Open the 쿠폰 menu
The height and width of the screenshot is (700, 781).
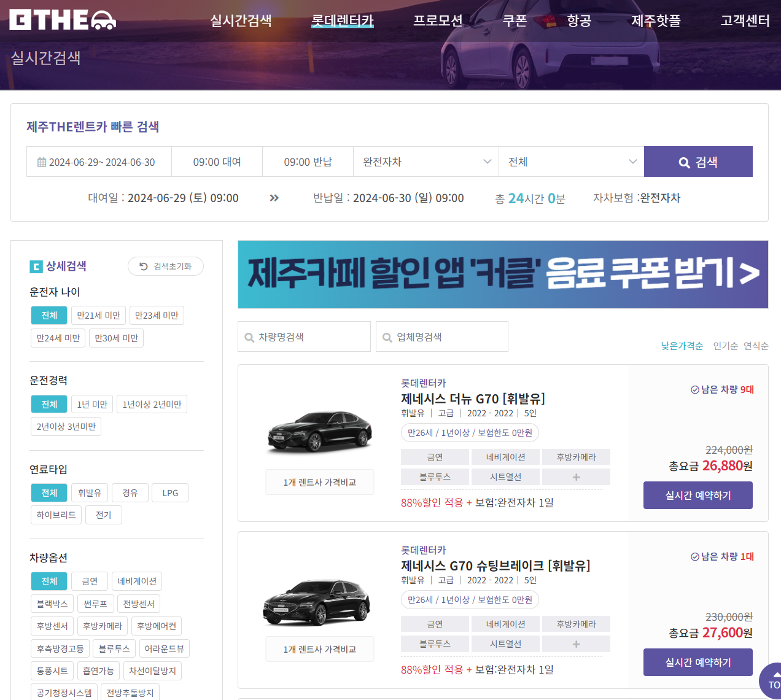pos(515,21)
